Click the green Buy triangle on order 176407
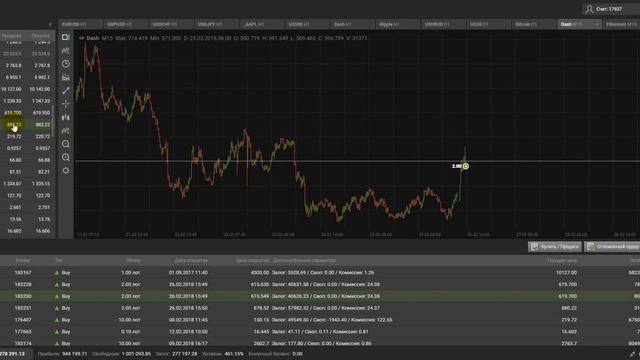The image size is (640, 360). pyautogui.click(x=57, y=320)
